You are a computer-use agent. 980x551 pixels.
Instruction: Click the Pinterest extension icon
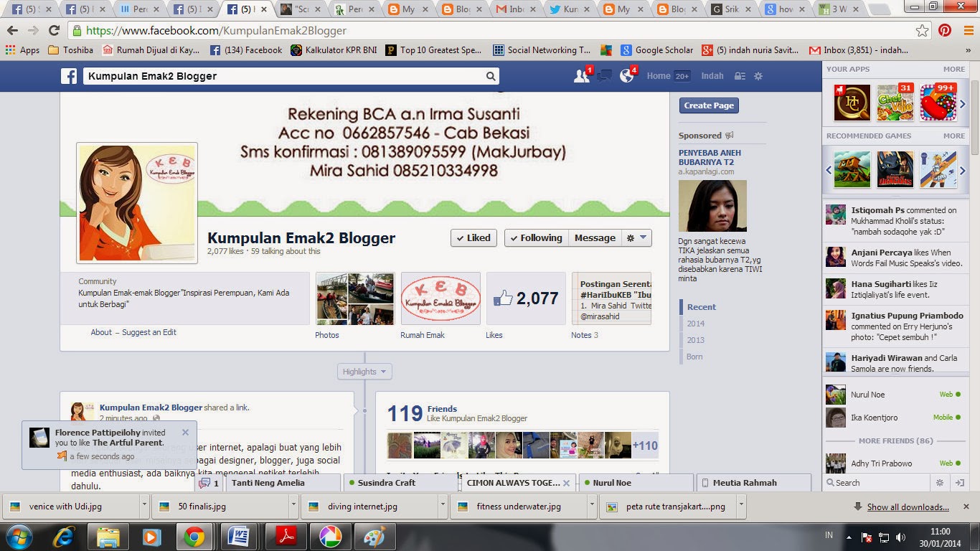[x=945, y=31]
